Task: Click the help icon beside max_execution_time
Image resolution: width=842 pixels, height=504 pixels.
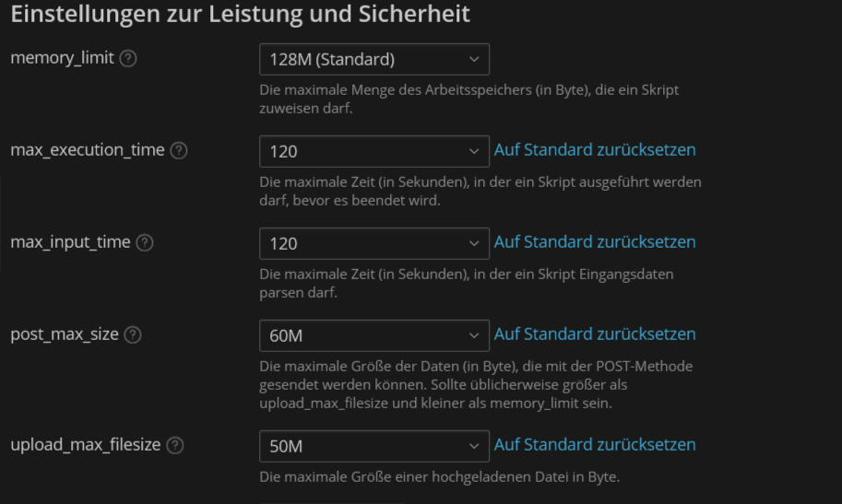Action: pyautogui.click(x=179, y=150)
